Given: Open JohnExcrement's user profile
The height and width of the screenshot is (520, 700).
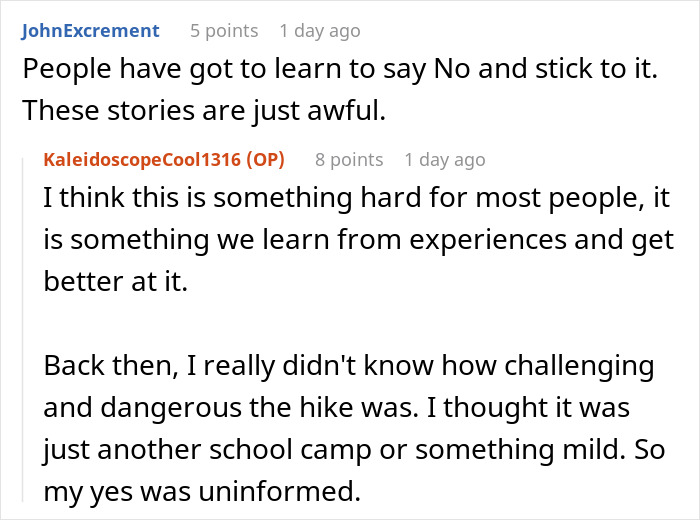Looking at the screenshot, I should (x=89, y=31).
